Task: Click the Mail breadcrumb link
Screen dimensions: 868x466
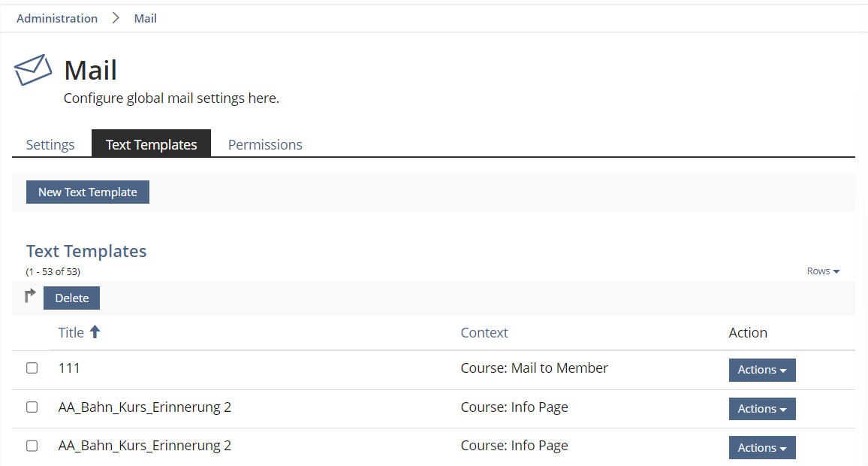Action: click(146, 18)
